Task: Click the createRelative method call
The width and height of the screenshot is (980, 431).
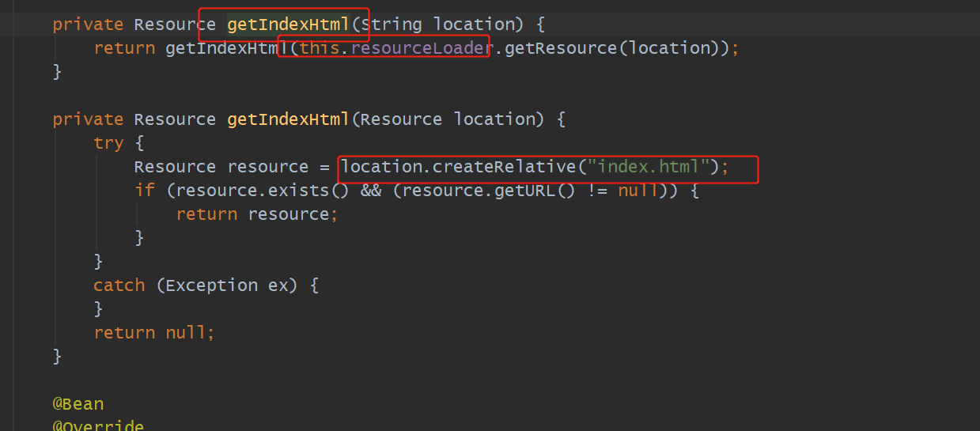Action: pos(505,167)
